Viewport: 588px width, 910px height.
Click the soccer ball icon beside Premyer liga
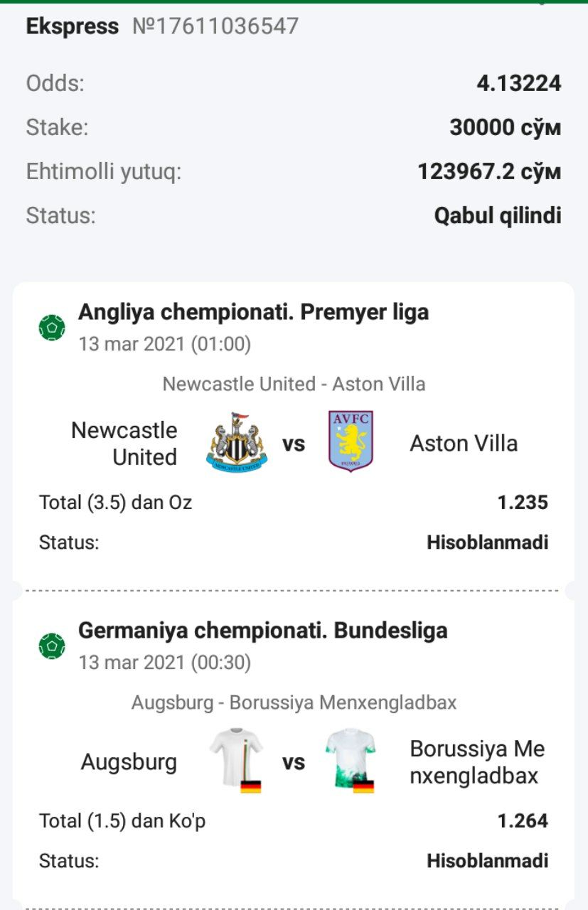click(52, 327)
